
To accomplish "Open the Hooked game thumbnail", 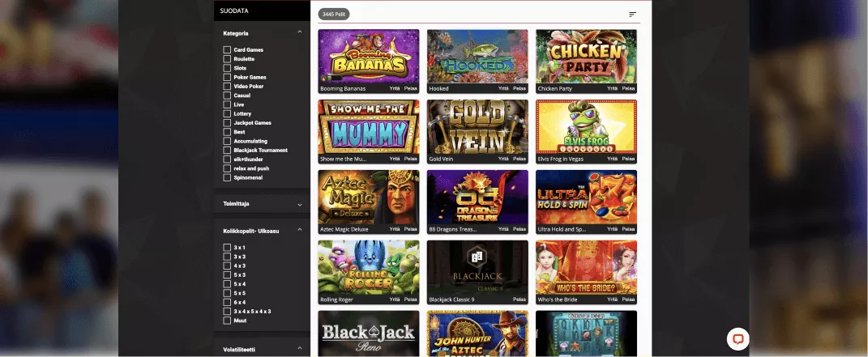I will 477,57.
